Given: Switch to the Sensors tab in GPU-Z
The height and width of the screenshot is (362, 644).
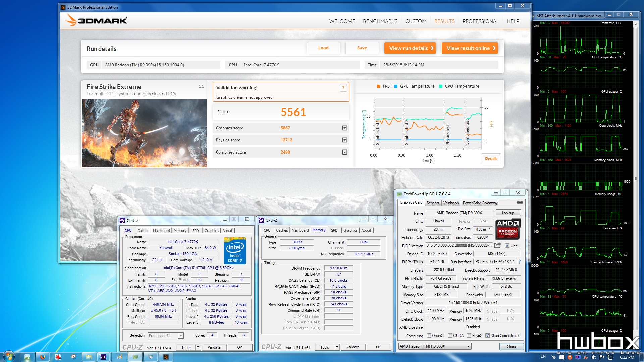Looking at the screenshot, I should (433, 203).
